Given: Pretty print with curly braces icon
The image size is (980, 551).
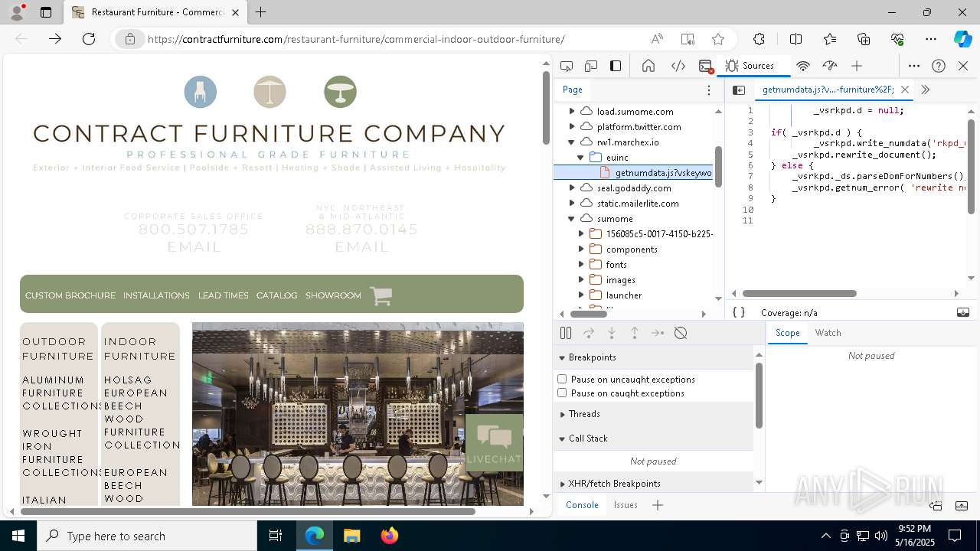Looking at the screenshot, I should click(x=739, y=312).
